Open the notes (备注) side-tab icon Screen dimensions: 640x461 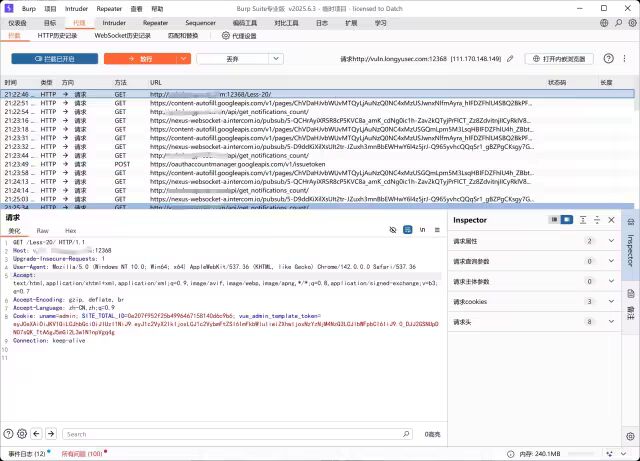(x=631, y=294)
